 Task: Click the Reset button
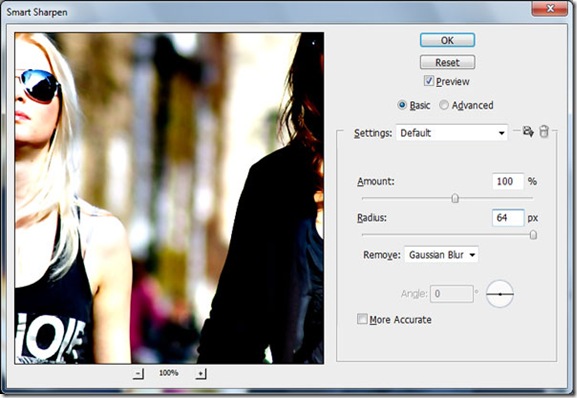point(447,62)
